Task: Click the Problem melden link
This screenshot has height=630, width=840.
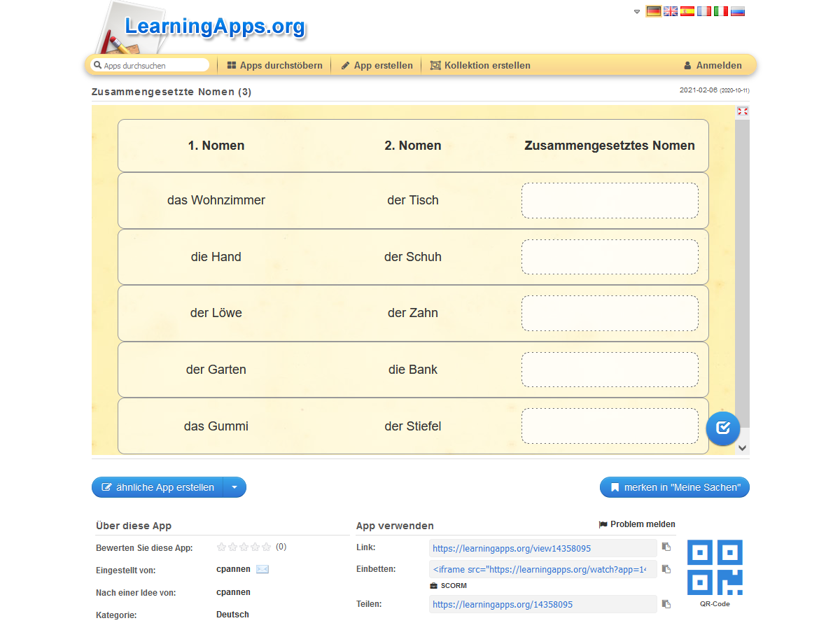Action: [637, 524]
